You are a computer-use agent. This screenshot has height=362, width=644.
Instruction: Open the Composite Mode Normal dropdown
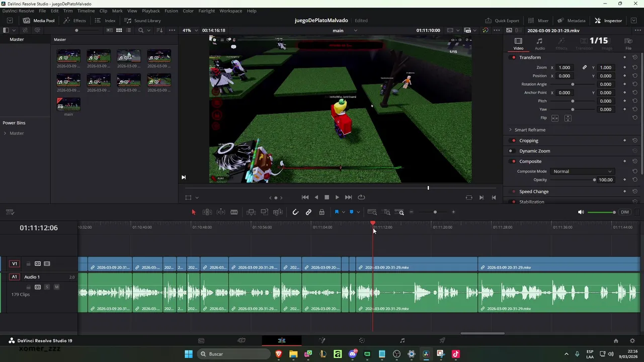click(x=582, y=171)
